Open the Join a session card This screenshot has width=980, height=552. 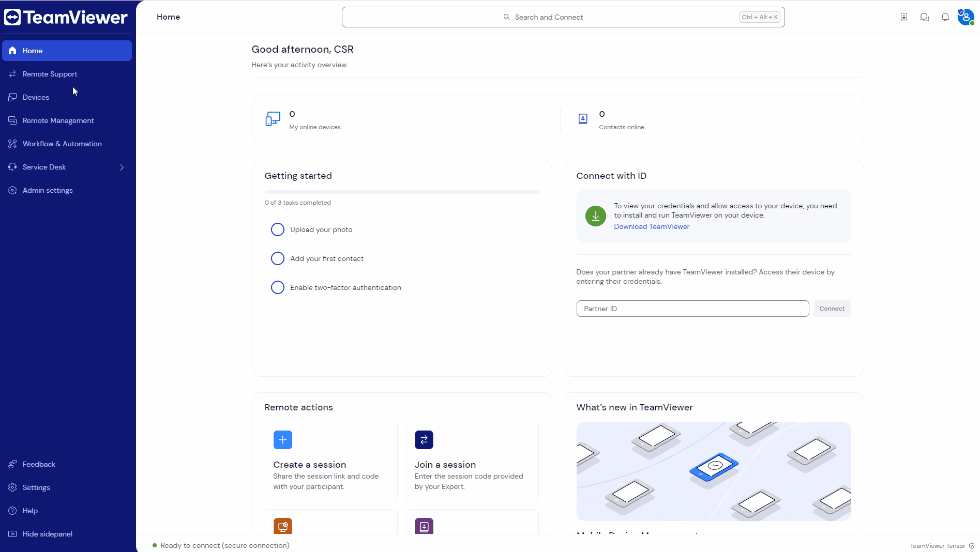pos(472,461)
